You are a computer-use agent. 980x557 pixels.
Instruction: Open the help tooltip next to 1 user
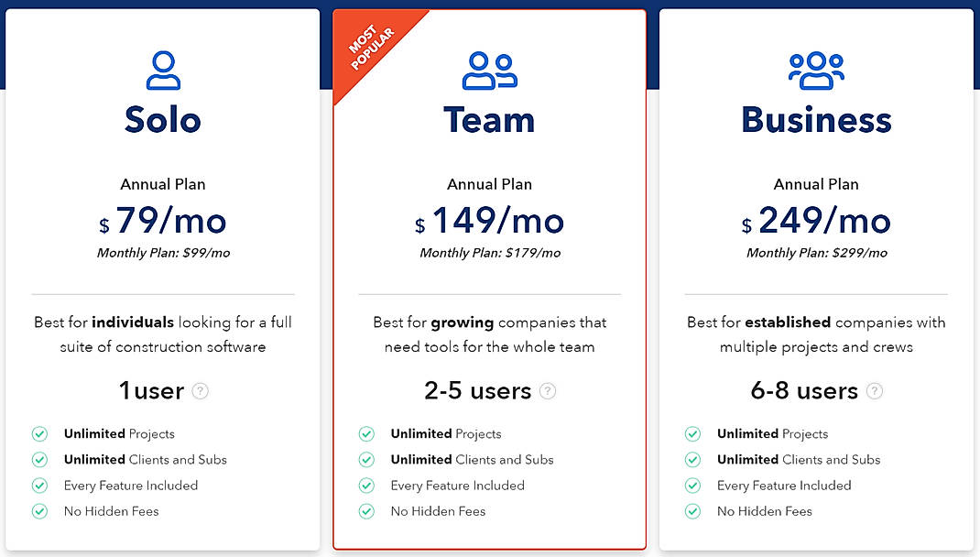199,391
